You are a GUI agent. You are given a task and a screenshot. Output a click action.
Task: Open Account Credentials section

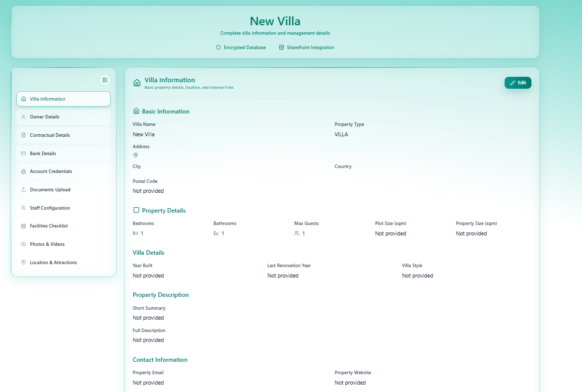coord(64,171)
